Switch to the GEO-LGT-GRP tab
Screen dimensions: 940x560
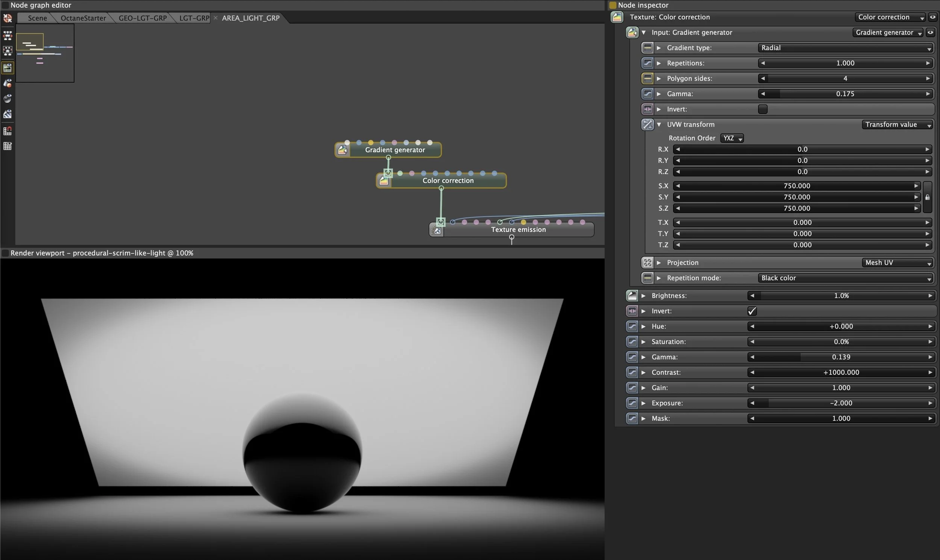click(143, 18)
